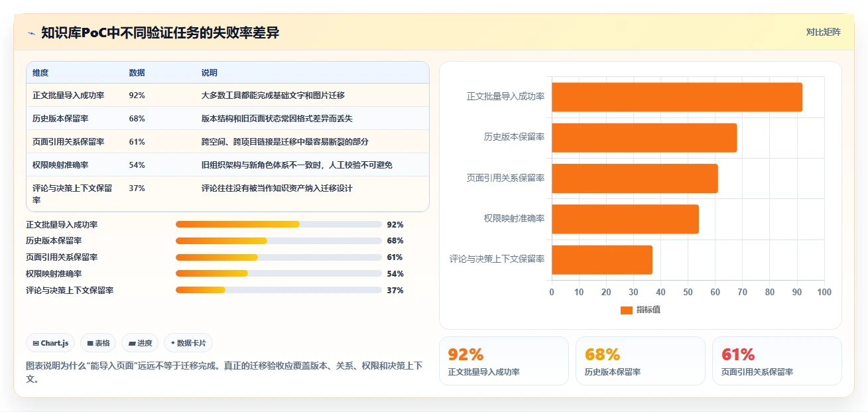Viewport: 868px width, 412px height.
Task: Click the chart bar for 正文批量导入成功率
Action: [x=677, y=97]
